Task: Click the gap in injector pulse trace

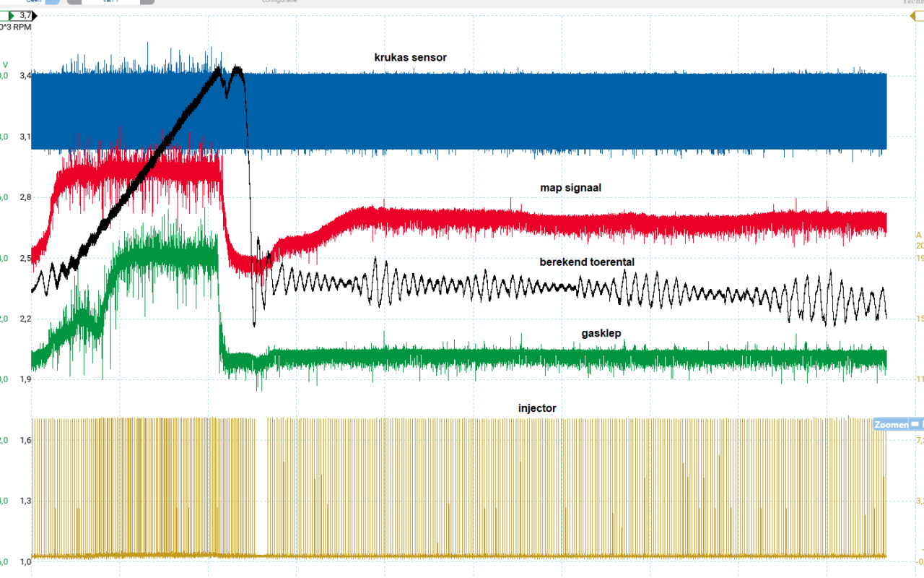Action: pyautogui.click(x=261, y=484)
